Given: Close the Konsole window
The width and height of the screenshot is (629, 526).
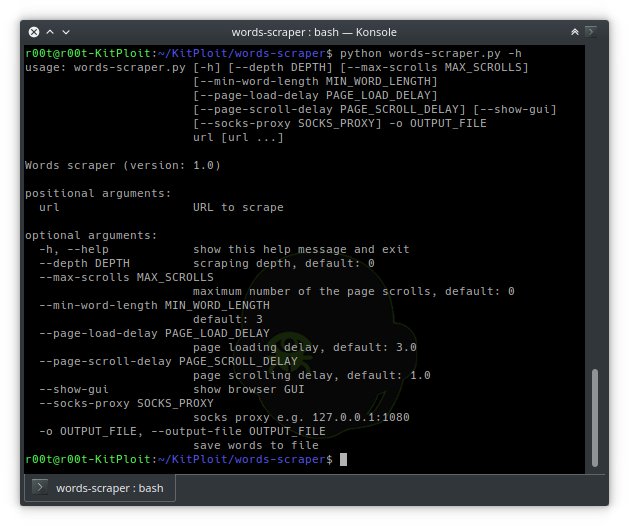Looking at the screenshot, I should coord(35,32).
